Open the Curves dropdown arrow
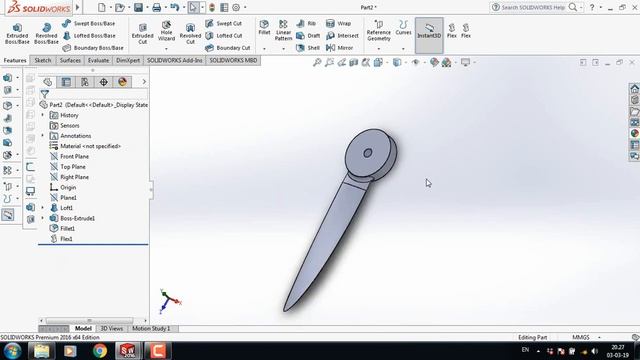Screen dimensions: 640x360 403,49
